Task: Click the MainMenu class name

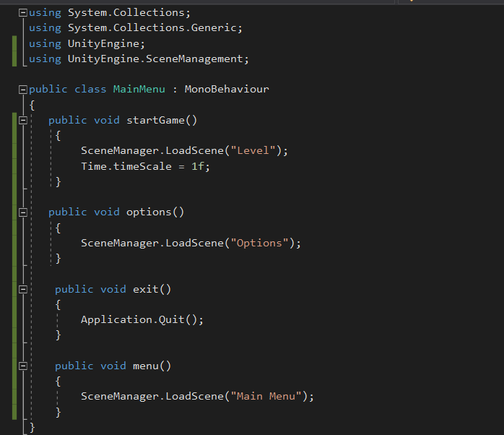Action: pyautogui.click(x=140, y=90)
